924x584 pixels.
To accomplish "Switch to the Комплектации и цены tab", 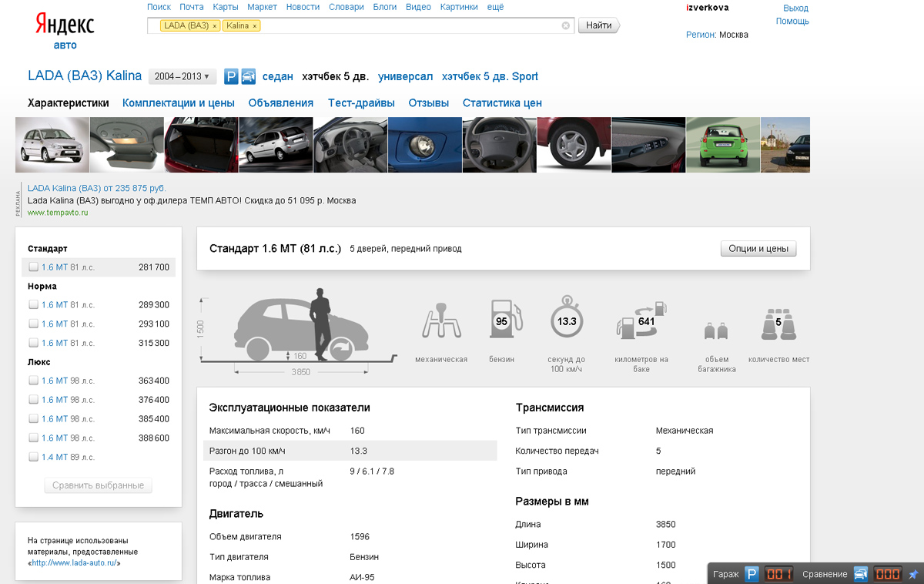I will click(x=178, y=103).
